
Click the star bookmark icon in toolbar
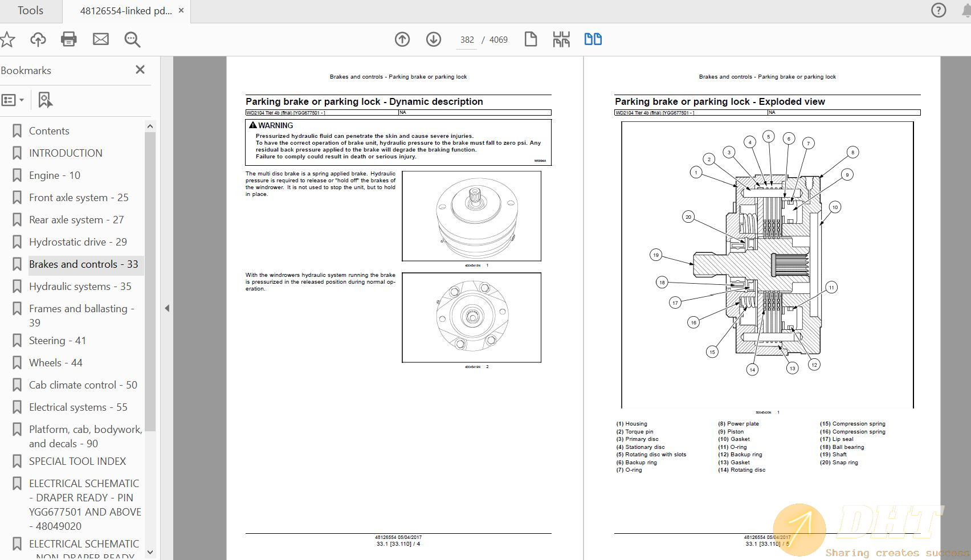(x=7, y=39)
